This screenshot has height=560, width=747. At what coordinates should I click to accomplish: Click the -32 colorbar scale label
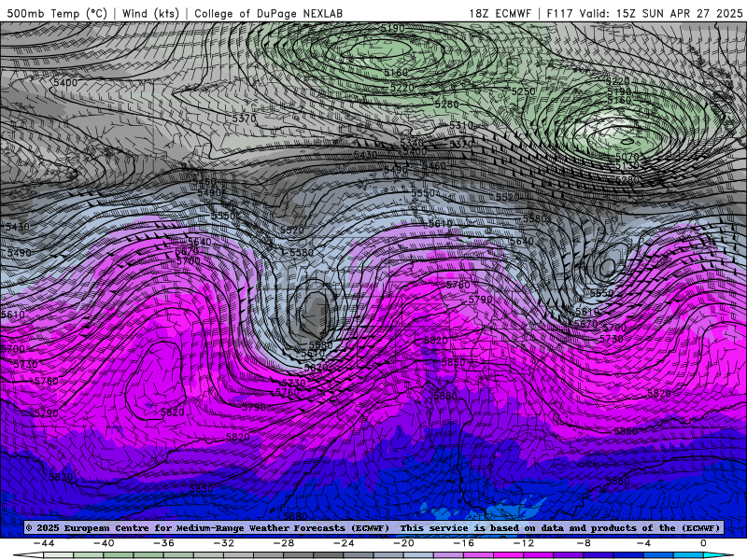pos(224,543)
